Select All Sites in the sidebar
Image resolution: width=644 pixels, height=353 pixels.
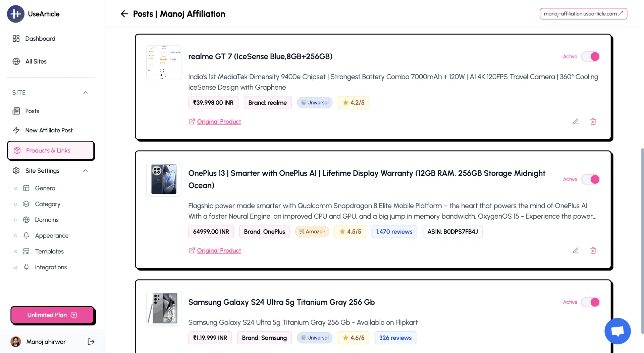(x=36, y=61)
